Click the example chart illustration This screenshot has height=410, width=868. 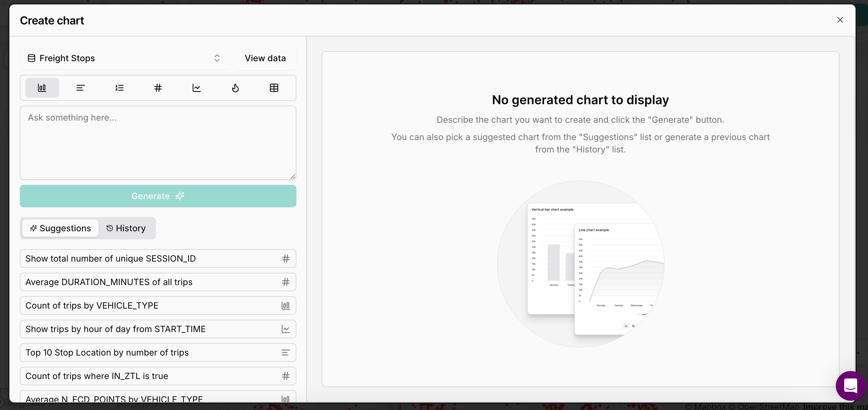click(581, 264)
